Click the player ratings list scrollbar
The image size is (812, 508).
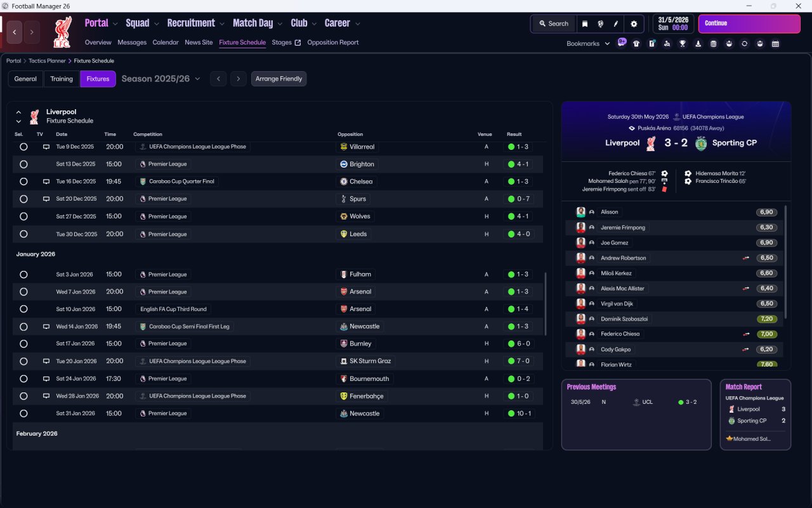click(786, 262)
